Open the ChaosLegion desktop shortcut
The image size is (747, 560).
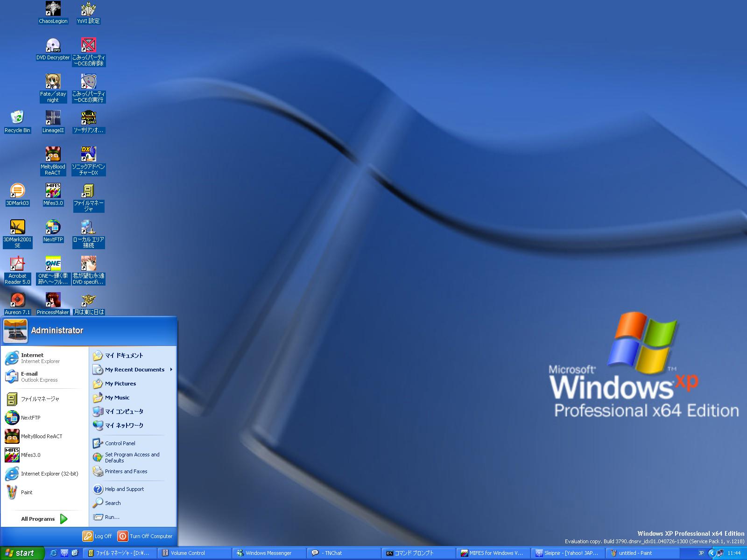[53, 9]
